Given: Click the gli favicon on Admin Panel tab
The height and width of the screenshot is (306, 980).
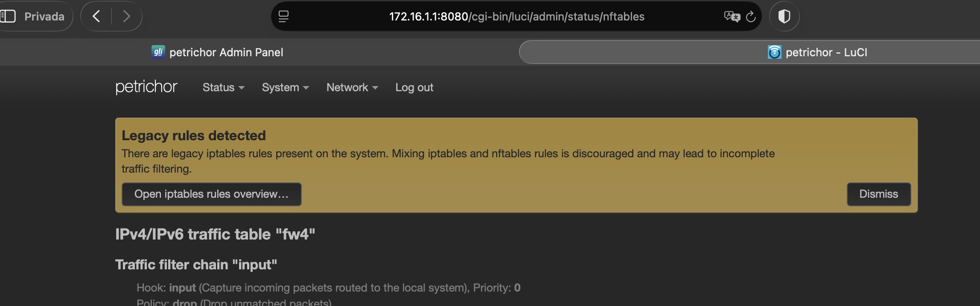Looking at the screenshot, I should pyautogui.click(x=158, y=52).
